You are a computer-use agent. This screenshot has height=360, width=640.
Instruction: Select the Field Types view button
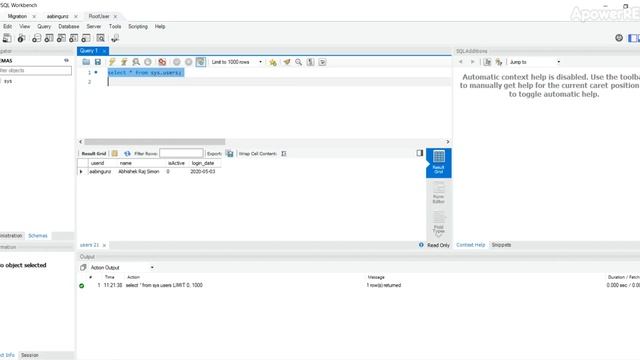[x=439, y=223]
